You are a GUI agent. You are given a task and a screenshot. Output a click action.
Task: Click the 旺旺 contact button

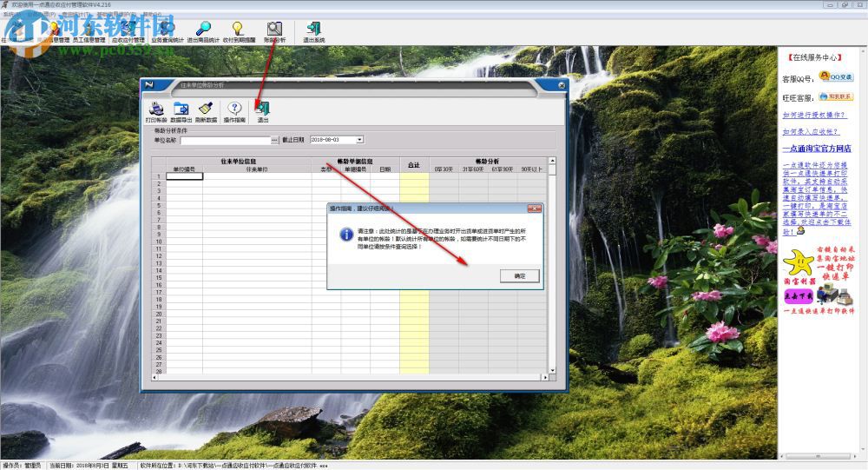click(837, 97)
